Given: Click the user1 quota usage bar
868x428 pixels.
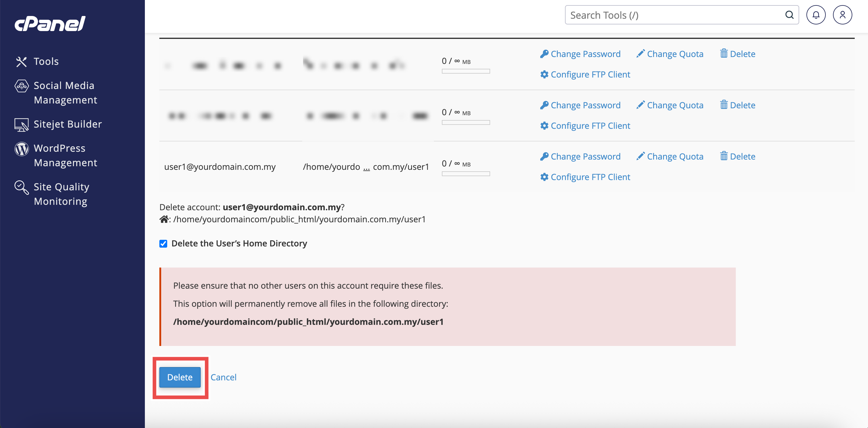Looking at the screenshot, I should (466, 174).
